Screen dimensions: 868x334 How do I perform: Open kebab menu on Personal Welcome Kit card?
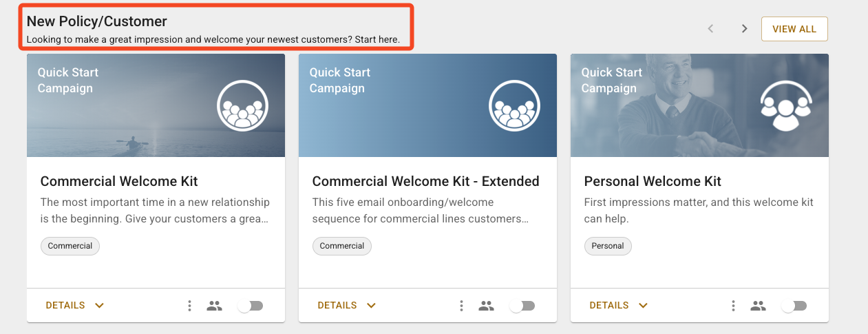pos(733,306)
